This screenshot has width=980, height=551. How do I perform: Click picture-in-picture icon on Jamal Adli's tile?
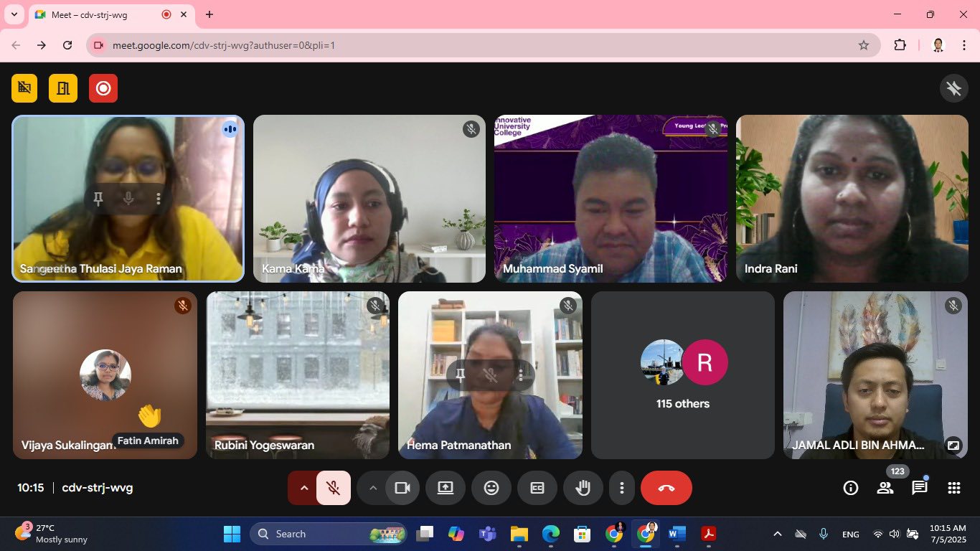click(x=953, y=445)
